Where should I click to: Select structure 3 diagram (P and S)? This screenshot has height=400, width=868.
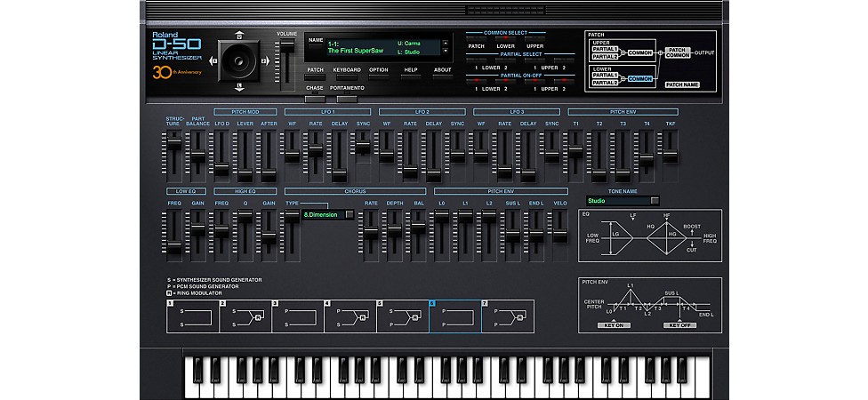[298, 316]
